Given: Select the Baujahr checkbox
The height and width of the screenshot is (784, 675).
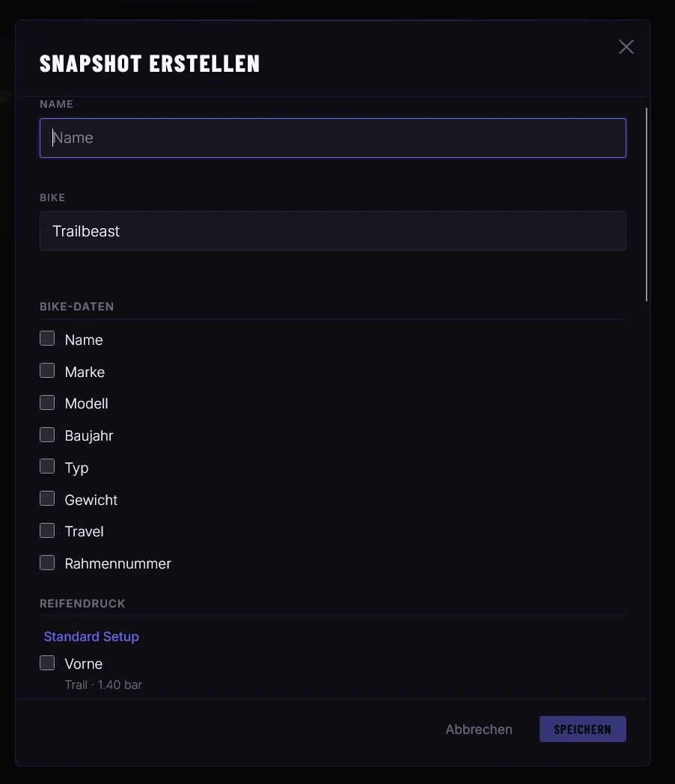Looking at the screenshot, I should pyautogui.click(x=47, y=435).
